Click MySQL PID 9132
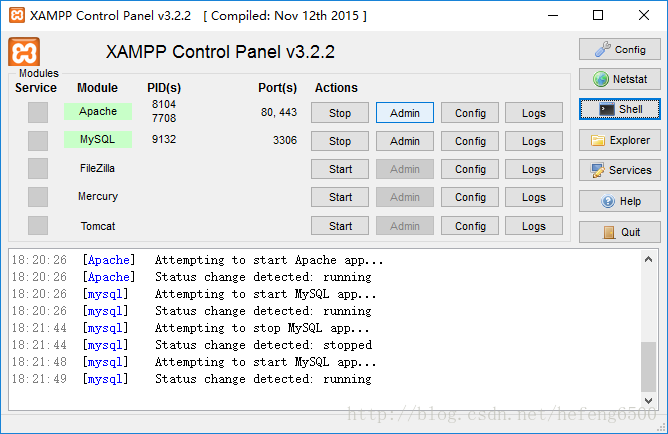 click(164, 139)
